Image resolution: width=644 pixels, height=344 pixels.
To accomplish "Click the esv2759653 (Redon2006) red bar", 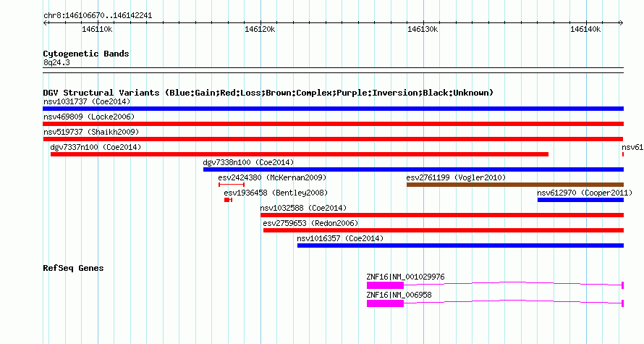I will [x=444, y=230].
